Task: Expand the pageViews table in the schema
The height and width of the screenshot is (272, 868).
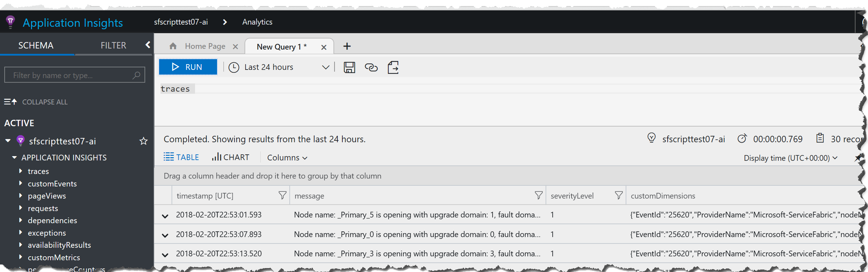Action: (21, 196)
